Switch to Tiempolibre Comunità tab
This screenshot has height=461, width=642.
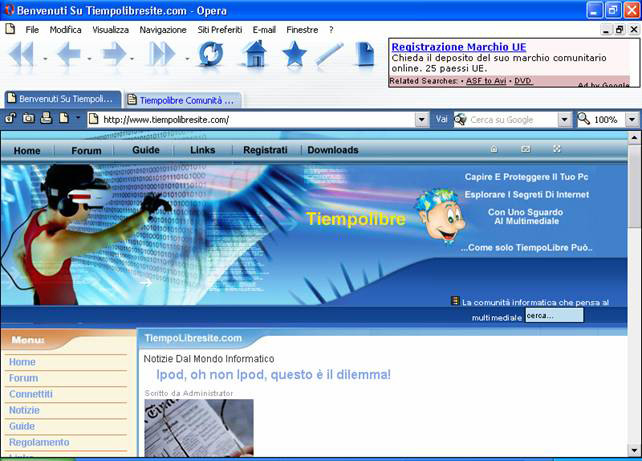pos(183,100)
